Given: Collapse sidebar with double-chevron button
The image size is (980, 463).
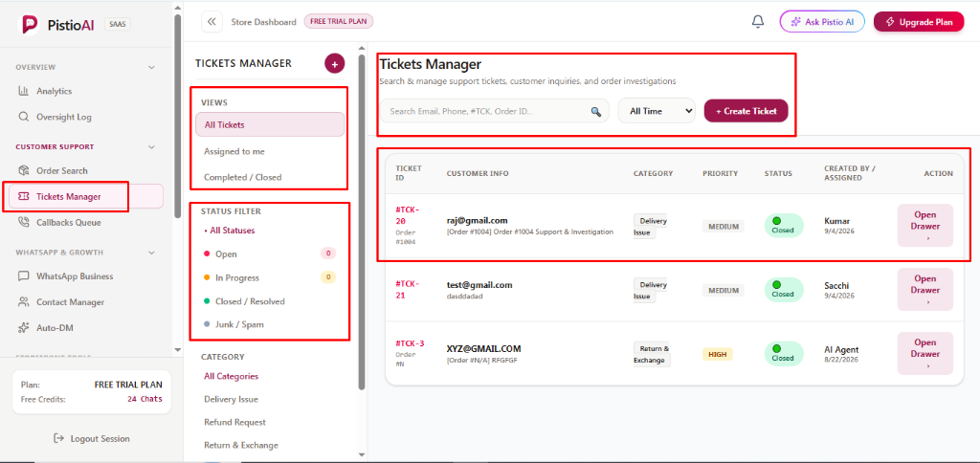Looking at the screenshot, I should tap(212, 22).
